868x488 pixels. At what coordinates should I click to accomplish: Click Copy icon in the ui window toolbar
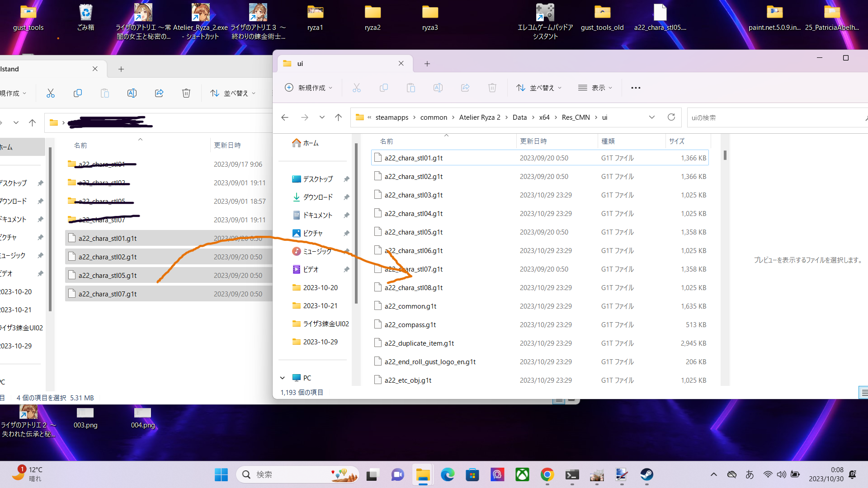point(384,88)
